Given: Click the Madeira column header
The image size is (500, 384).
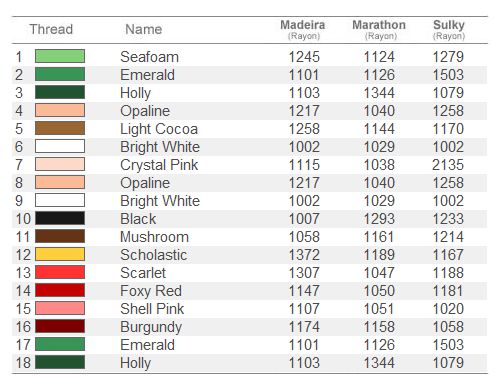Looking at the screenshot, I should (x=303, y=29).
